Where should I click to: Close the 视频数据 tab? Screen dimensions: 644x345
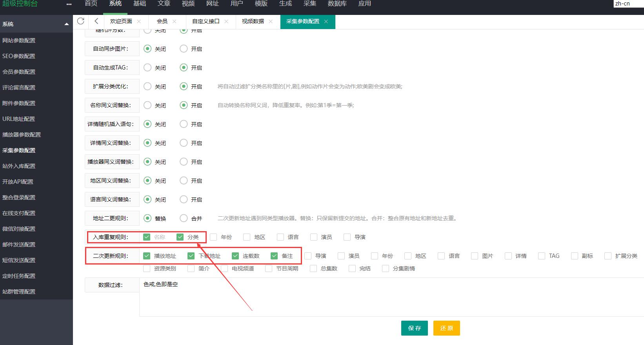coord(271,22)
